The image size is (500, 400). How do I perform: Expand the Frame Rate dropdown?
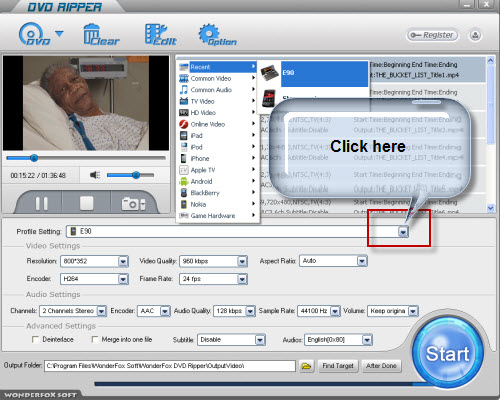coord(242,279)
